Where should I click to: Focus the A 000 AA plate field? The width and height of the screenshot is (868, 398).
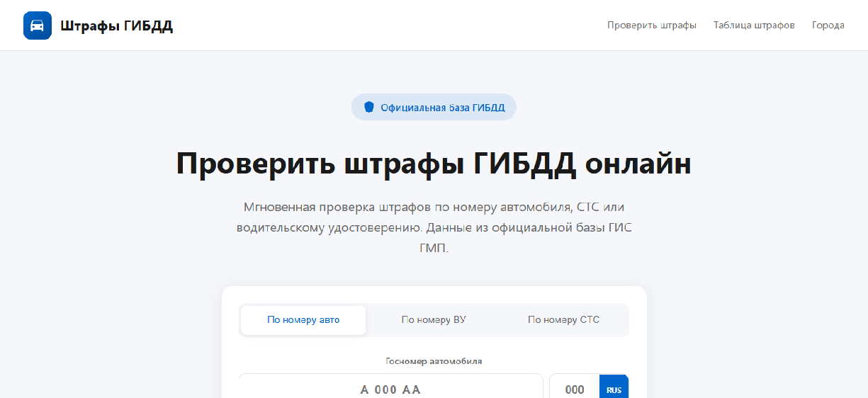(391, 387)
